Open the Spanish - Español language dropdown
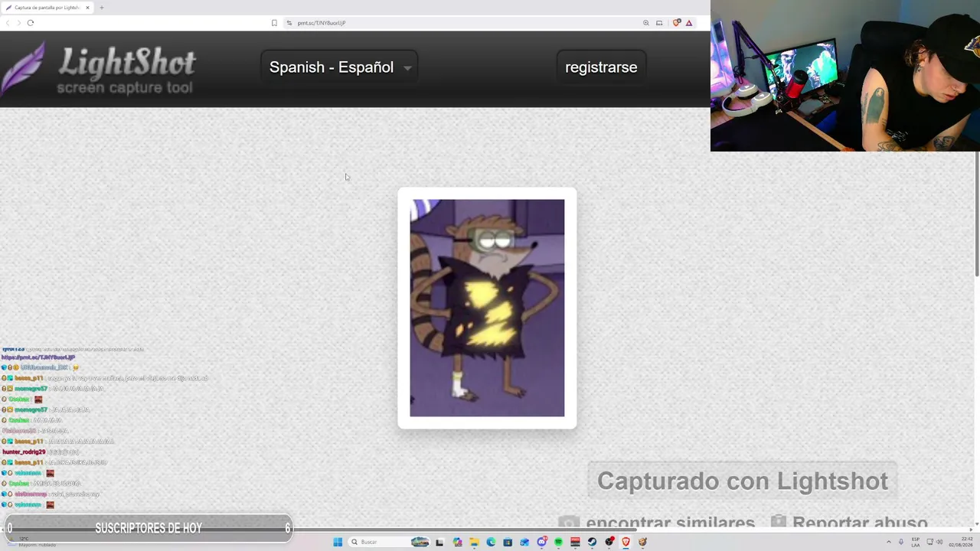 (339, 67)
